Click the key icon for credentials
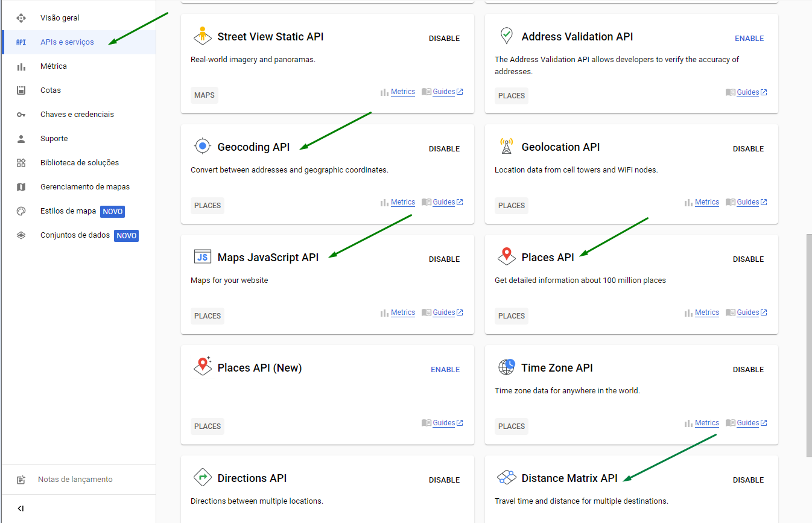Screen dimensions: 812x523 tap(21, 115)
